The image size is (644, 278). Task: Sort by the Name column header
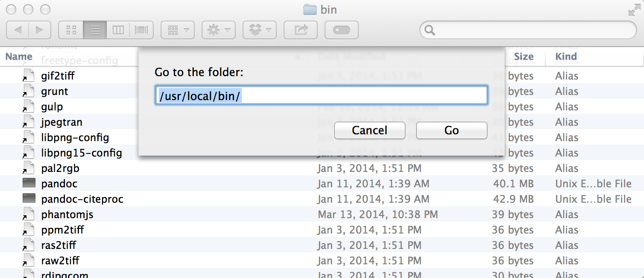click(x=19, y=56)
